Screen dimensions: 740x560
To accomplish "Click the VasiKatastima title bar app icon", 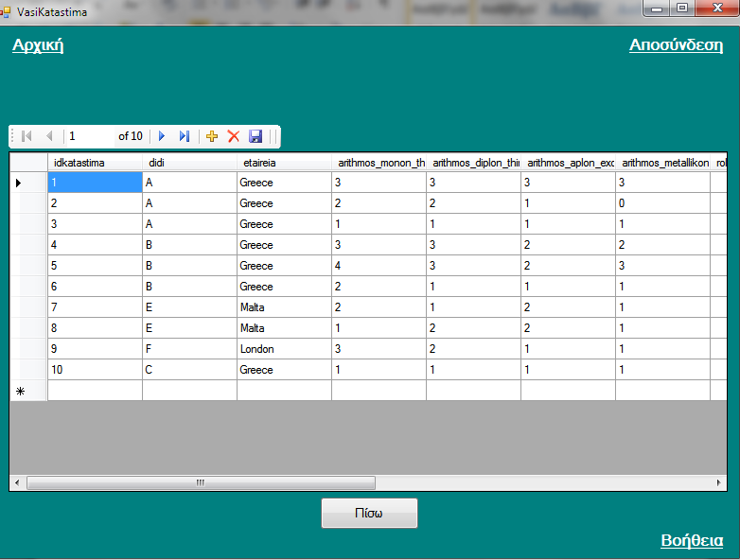I will click(x=5, y=11).
